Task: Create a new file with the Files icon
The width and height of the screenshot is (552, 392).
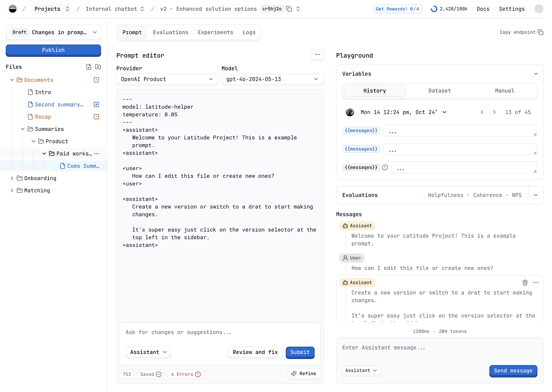Action: 89,67
